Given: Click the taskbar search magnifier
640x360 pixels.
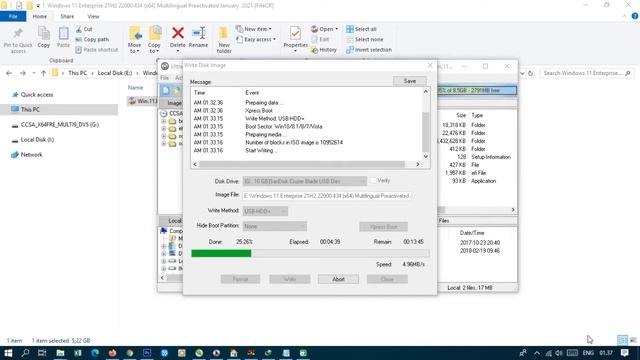Looking at the screenshot, I should [25, 353].
